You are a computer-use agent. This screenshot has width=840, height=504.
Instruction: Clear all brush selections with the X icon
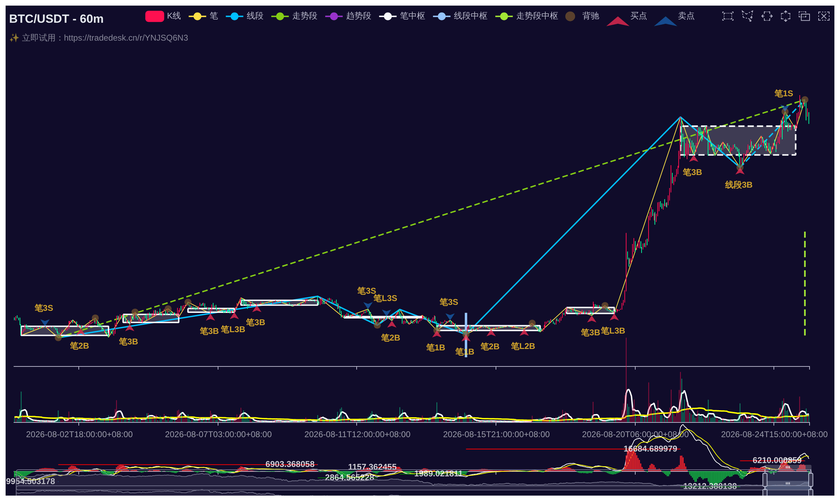824,16
